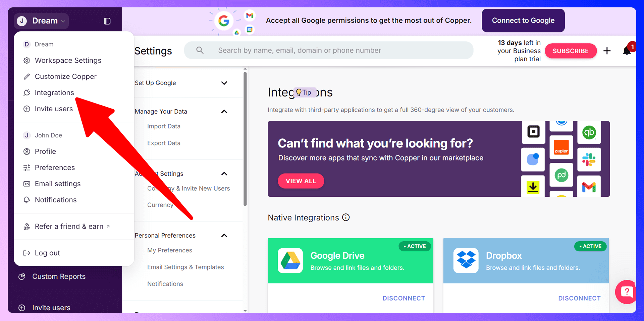
Task: Click the Customize Copper pencil icon
Action: click(x=27, y=77)
